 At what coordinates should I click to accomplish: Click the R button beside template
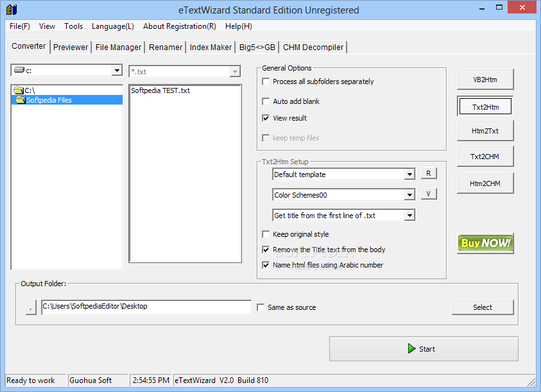click(429, 173)
